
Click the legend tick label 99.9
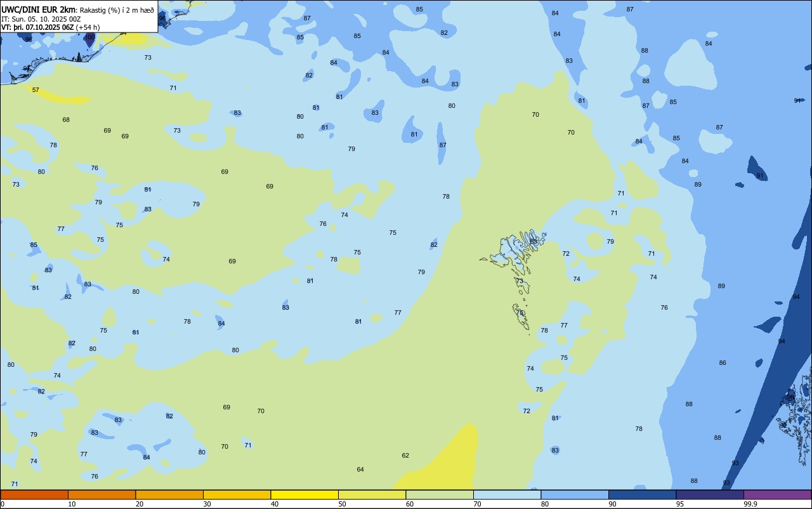[750, 504]
